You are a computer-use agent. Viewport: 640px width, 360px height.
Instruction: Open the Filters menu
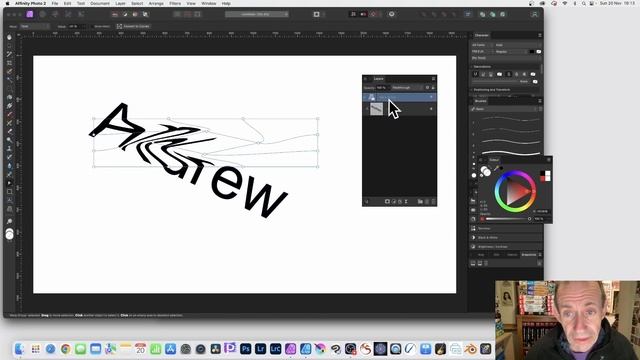(x=175, y=3)
